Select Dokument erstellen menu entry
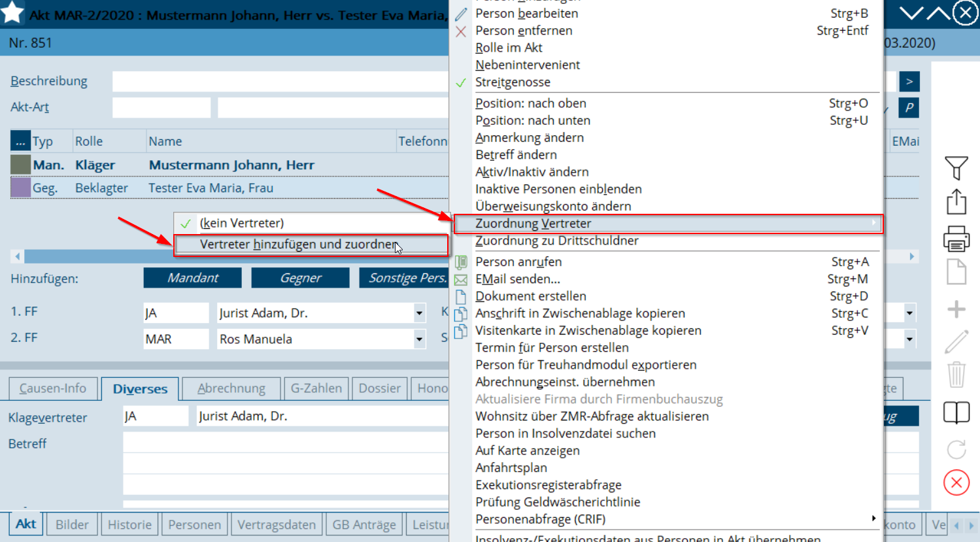Screen dimensions: 980x542 tap(667, 296)
